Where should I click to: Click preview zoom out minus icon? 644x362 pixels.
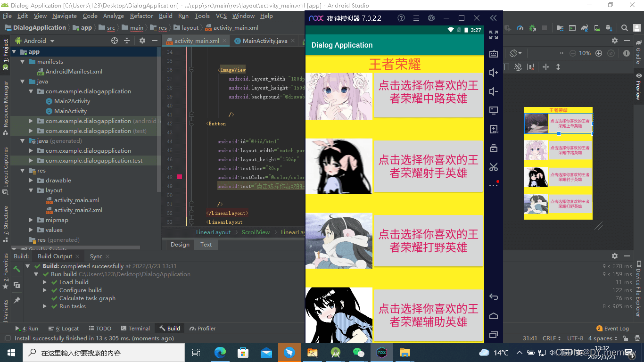click(x=573, y=53)
